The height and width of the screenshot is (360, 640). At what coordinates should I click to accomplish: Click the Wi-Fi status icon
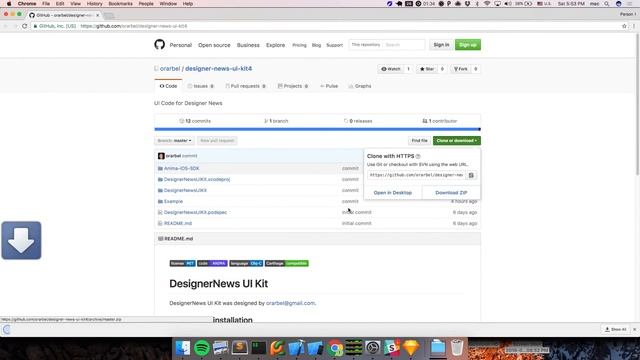pos(487,4)
